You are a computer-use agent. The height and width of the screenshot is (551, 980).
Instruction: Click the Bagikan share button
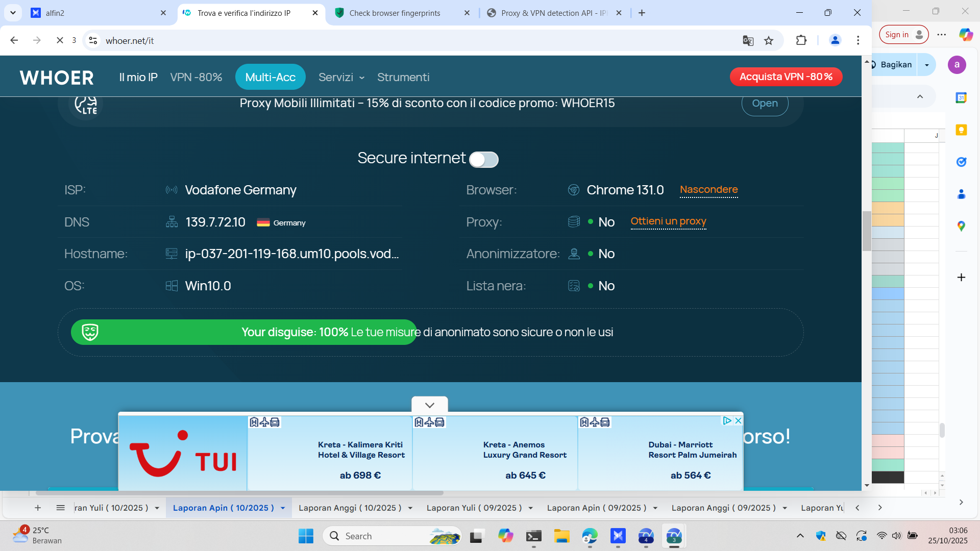(x=894, y=65)
